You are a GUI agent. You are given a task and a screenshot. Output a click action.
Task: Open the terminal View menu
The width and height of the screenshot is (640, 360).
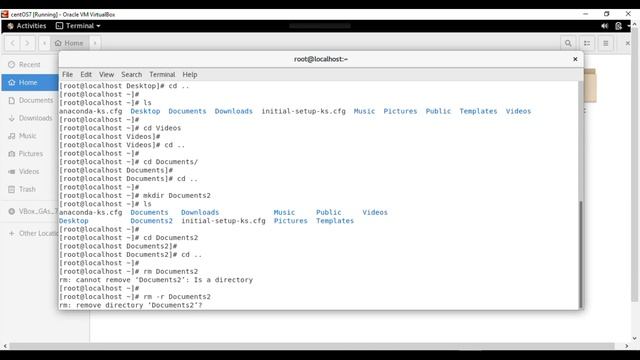(106, 75)
